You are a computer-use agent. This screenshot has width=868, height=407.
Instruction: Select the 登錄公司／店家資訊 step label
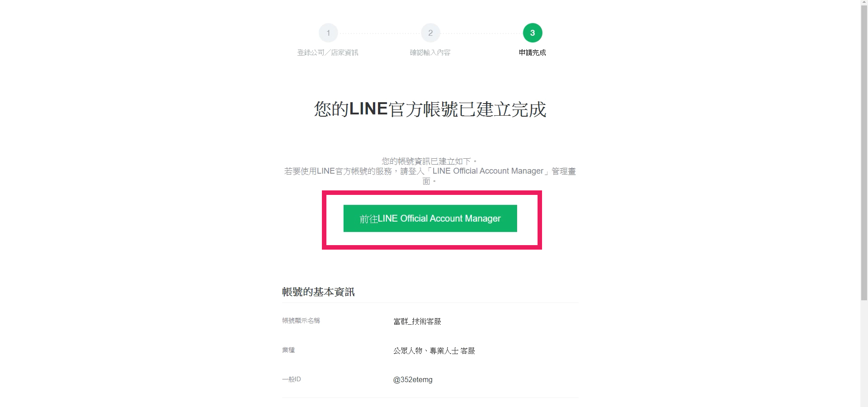coord(328,52)
